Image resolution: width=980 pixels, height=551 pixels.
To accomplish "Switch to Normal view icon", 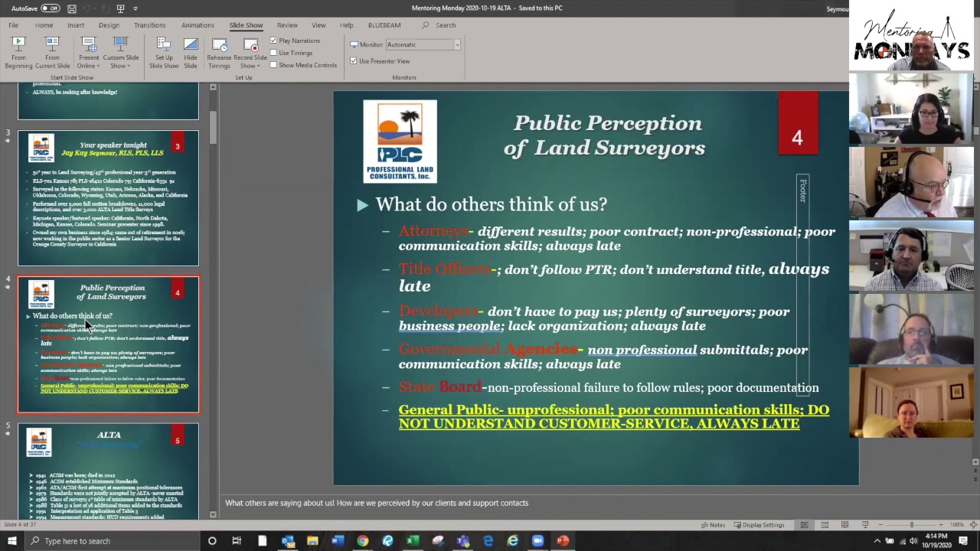I will click(x=804, y=525).
